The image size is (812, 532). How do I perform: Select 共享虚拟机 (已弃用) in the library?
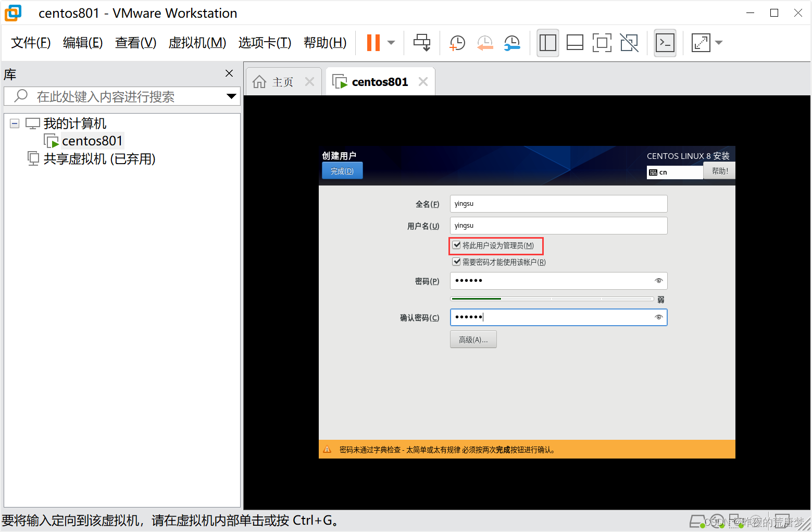click(x=99, y=158)
